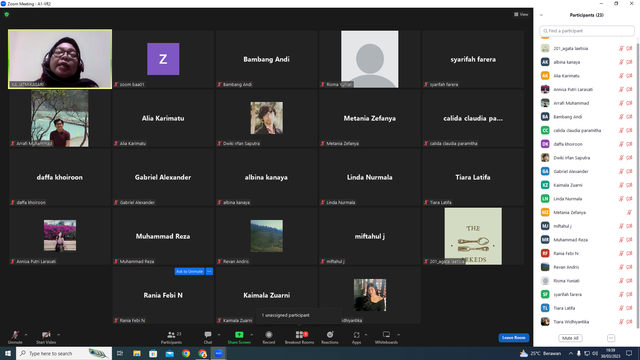
Task: Select Rania Febi N in participants list
Action: click(x=587, y=253)
